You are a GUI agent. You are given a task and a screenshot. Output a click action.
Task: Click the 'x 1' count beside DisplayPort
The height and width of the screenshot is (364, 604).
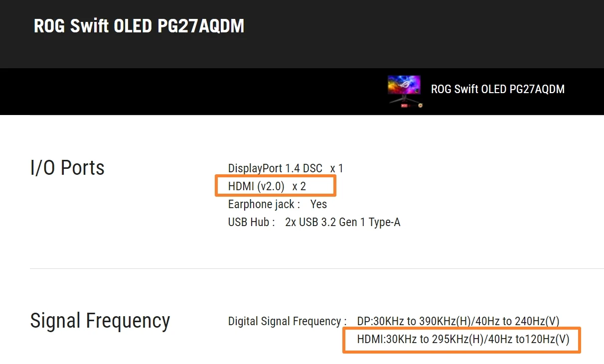pos(336,168)
